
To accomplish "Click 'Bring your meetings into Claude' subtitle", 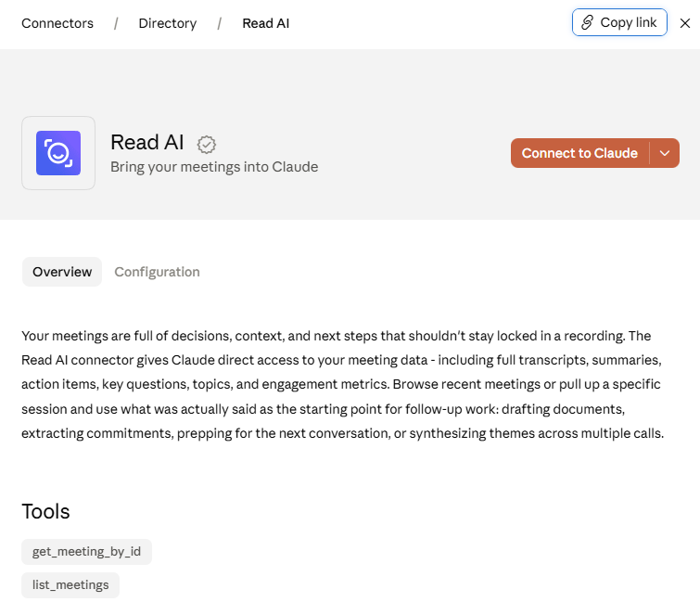I will (214, 167).
